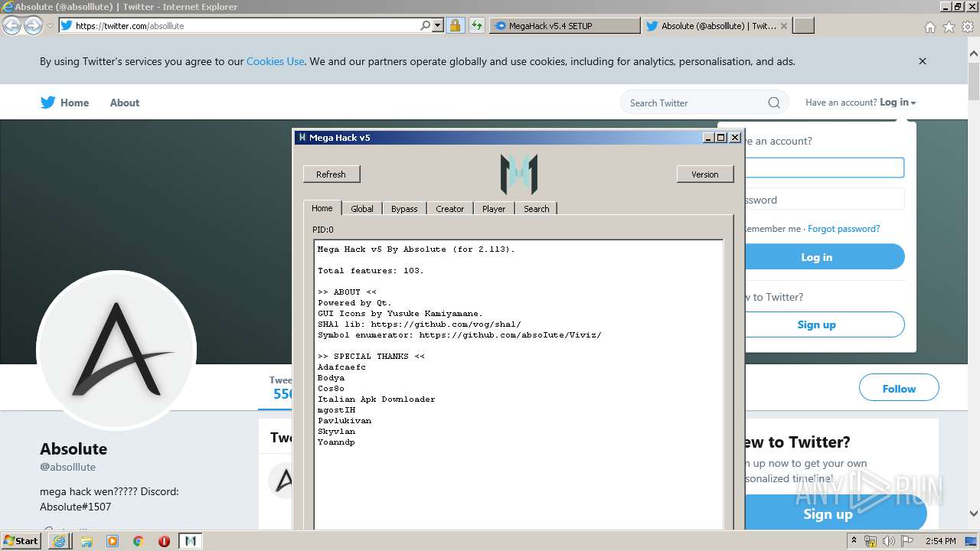
Task: Open the Chrome taskbar icon
Action: click(x=139, y=541)
